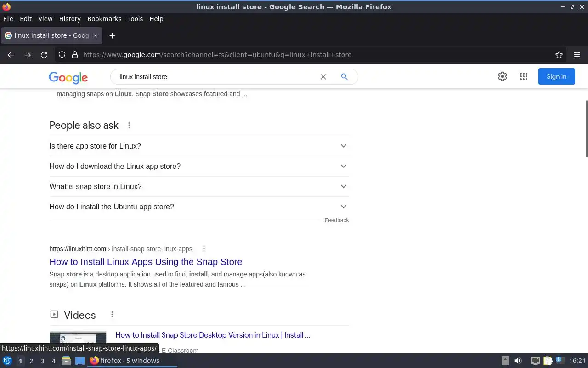Open the Edit menu
The height and width of the screenshot is (368, 588).
[26, 19]
